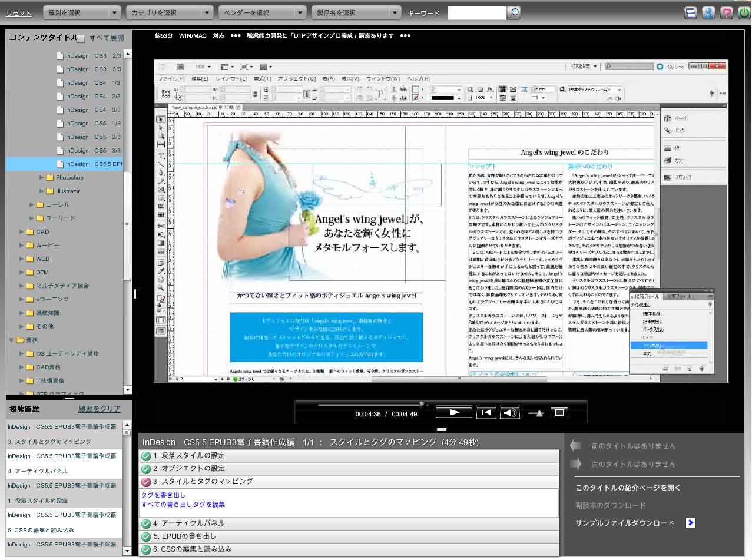Click the blue arrow beside サンプルファイルダウンロード
This screenshot has height=560, width=752.
click(691, 523)
